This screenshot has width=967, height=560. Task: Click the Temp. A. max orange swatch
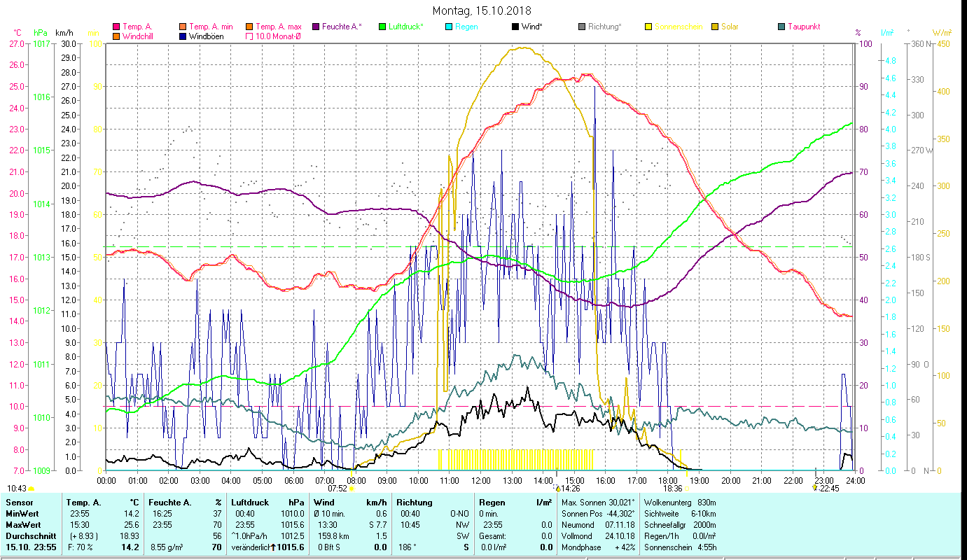249,27
